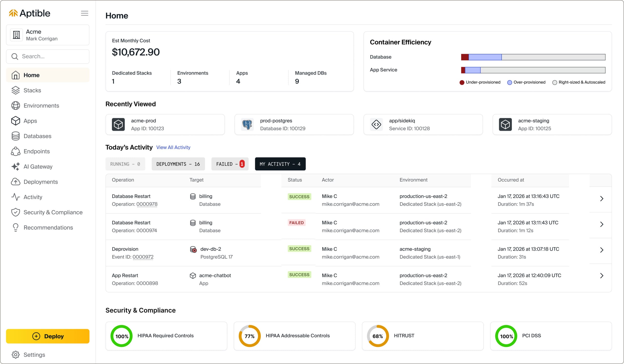Open Stacks via the layers icon

click(15, 90)
